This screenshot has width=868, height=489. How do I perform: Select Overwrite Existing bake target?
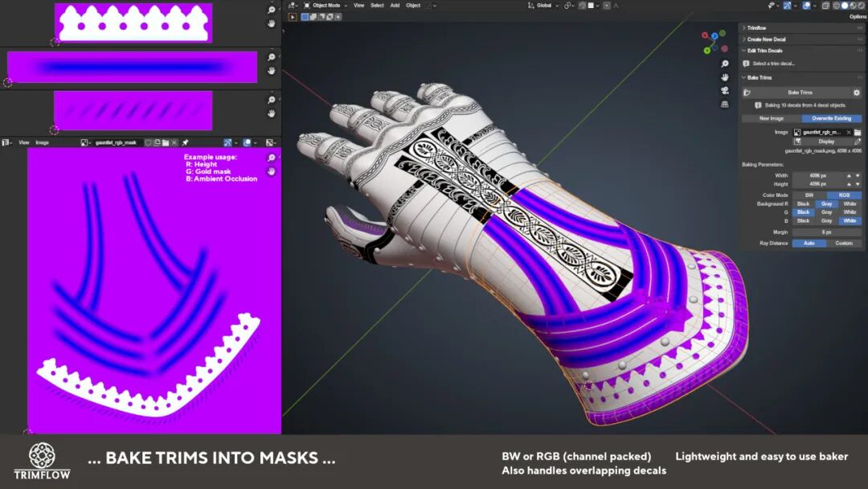[x=832, y=118]
